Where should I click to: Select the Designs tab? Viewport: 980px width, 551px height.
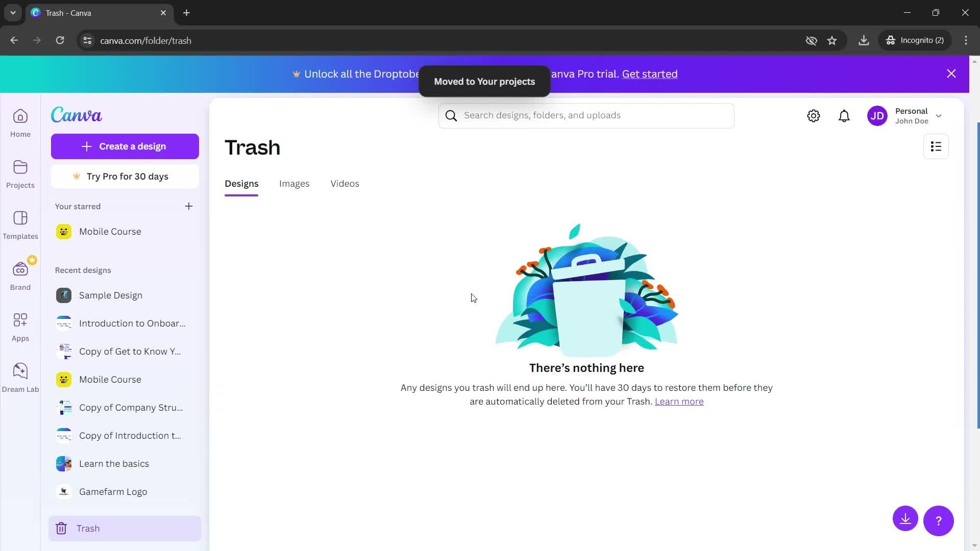click(x=241, y=184)
